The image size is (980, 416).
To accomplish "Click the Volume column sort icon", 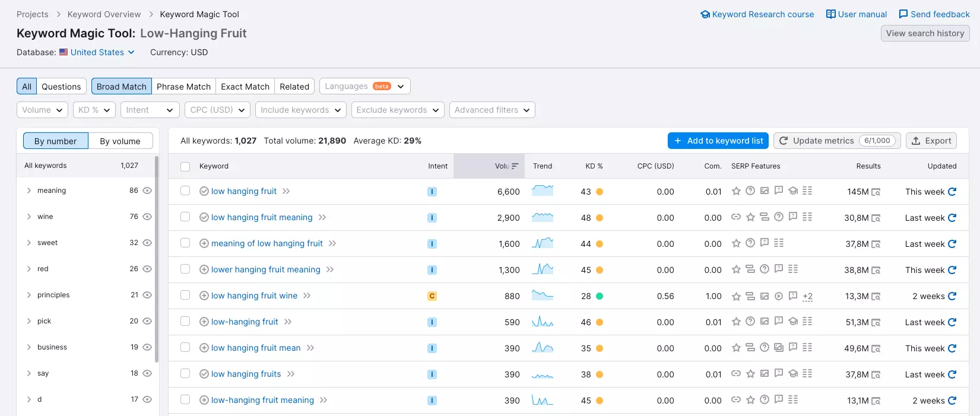I will click(x=515, y=166).
